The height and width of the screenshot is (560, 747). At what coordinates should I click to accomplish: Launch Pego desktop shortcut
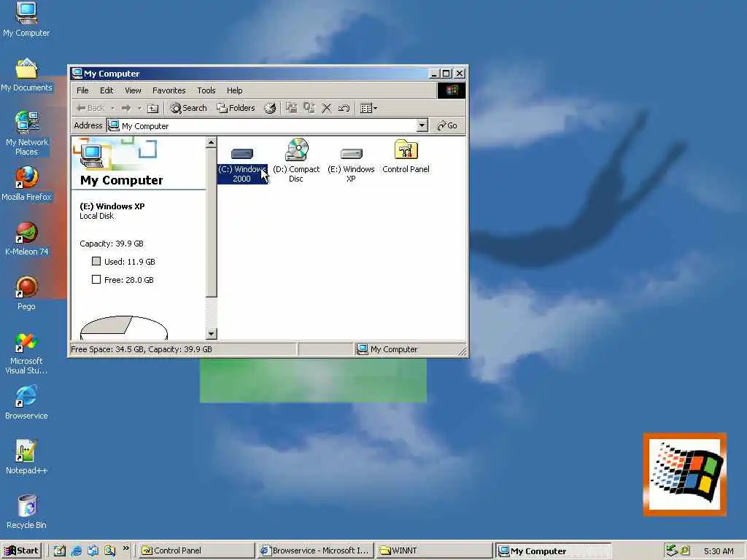click(x=26, y=293)
